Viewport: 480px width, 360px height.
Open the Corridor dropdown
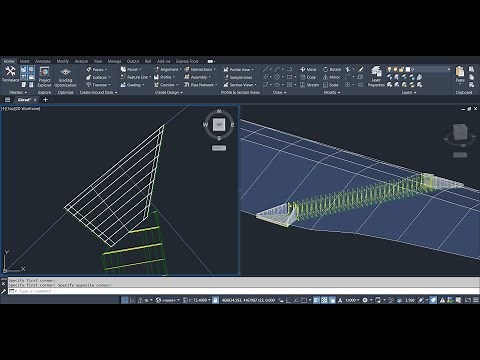pos(166,85)
